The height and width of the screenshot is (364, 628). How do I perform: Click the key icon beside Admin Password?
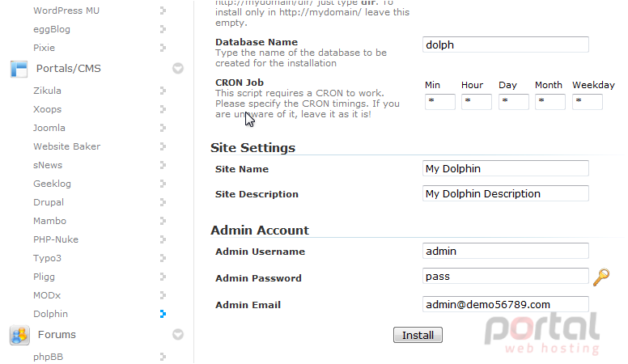(x=601, y=277)
